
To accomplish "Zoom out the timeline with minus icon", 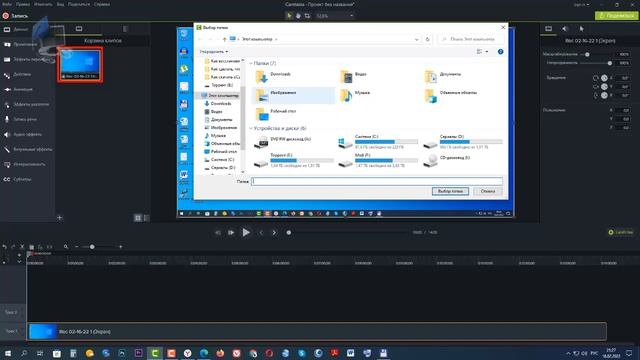I will (x=76, y=247).
